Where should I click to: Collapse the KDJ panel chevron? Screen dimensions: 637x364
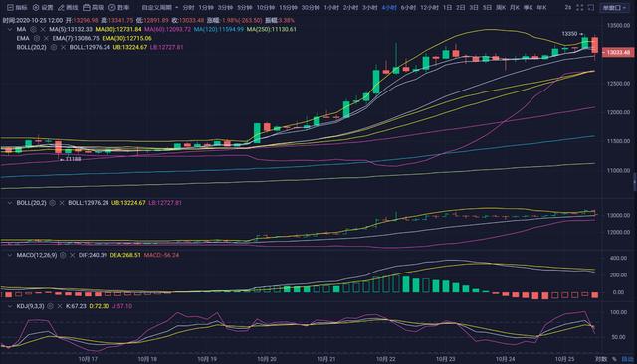pyautogui.click(x=10, y=306)
